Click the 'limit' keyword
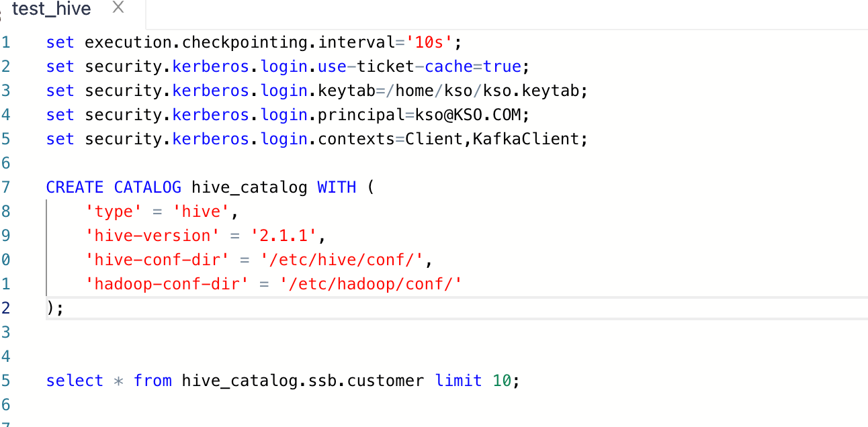 coord(458,381)
